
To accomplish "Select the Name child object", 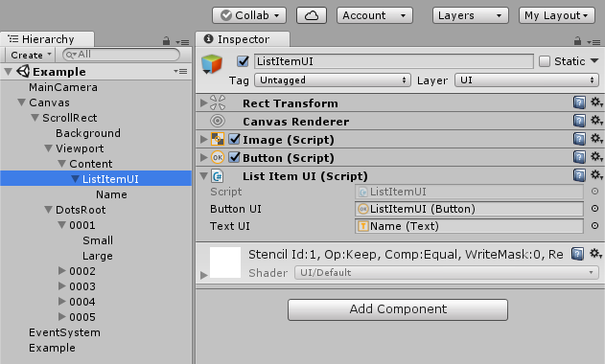I will click(x=111, y=194).
